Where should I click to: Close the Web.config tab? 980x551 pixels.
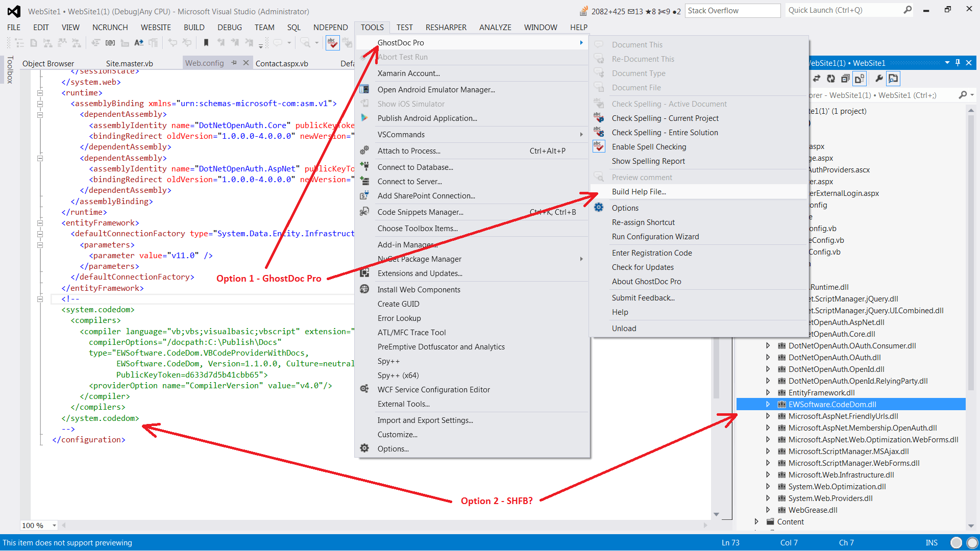pos(246,63)
